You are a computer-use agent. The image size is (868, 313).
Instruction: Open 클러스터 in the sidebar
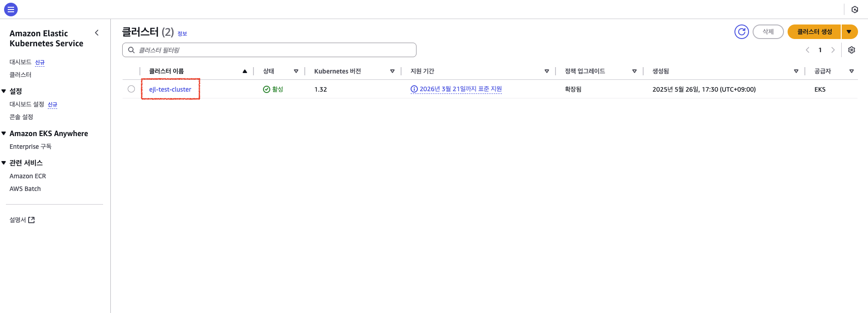point(20,75)
